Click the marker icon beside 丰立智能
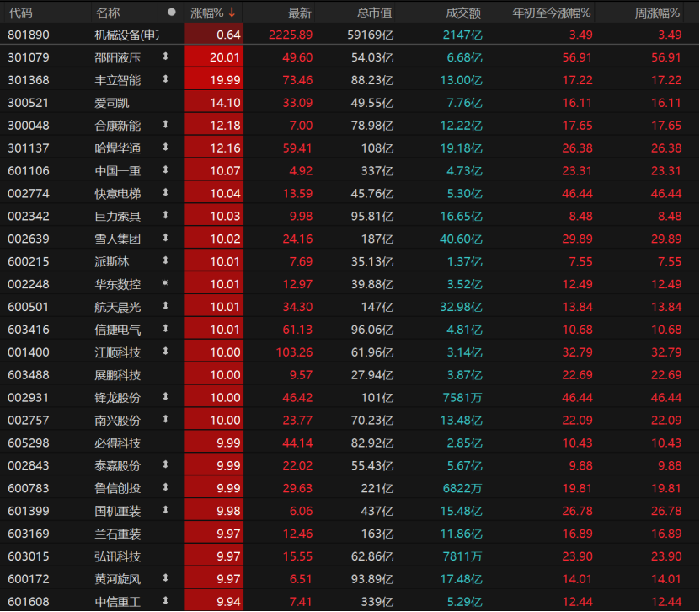The image size is (700, 612). pos(166,80)
